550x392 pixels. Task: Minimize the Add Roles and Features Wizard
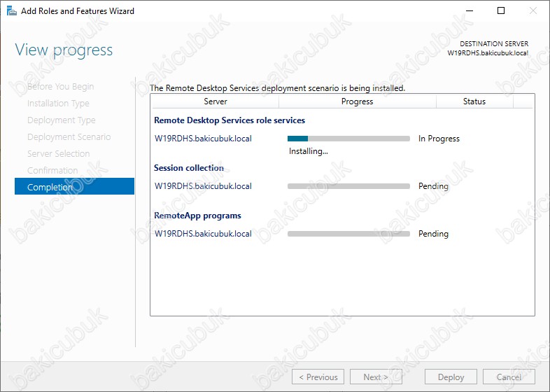(x=468, y=11)
